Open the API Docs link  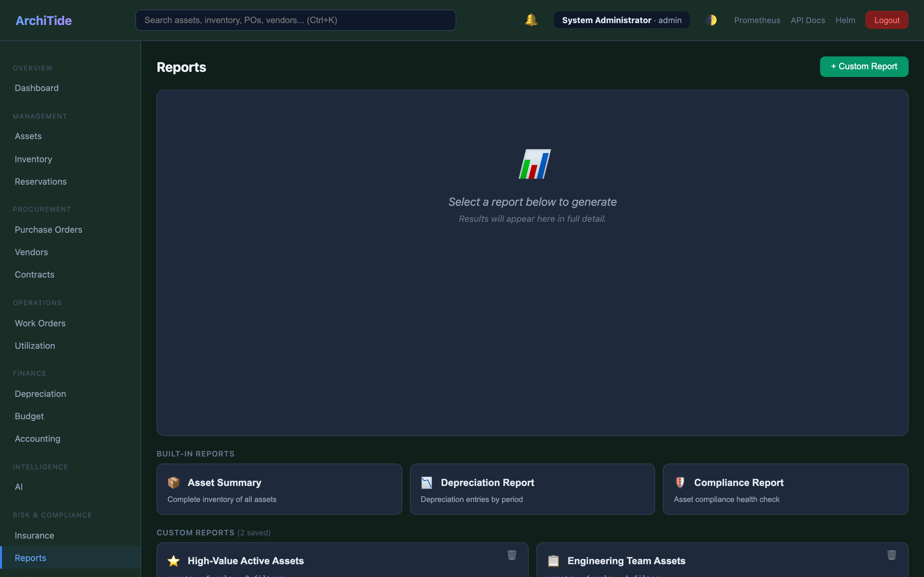[x=808, y=20]
